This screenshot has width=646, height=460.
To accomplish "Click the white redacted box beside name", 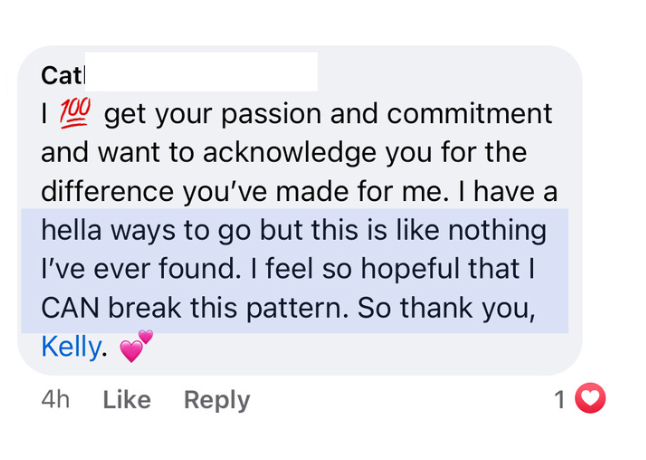I will pyautogui.click(x=201, y=72).
